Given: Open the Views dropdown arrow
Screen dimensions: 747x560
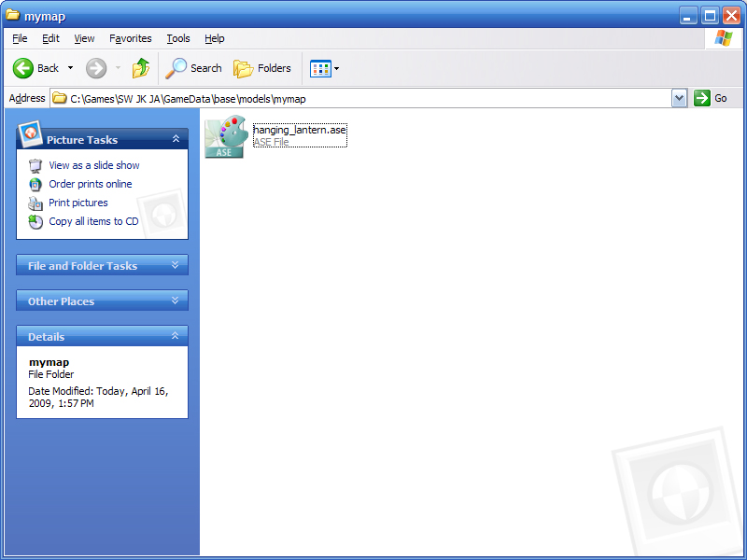Looking at the screenshot, I should tap(337, 68).
